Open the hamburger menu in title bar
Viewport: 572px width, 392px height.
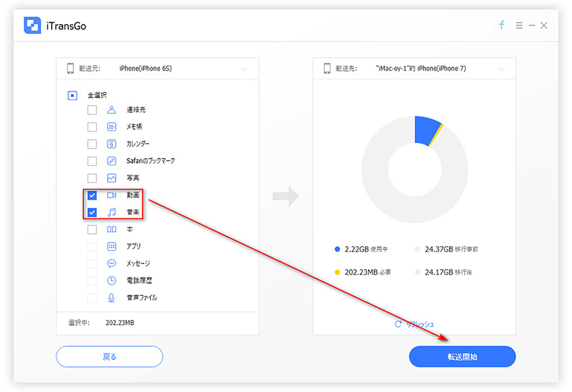click(519, 26)
